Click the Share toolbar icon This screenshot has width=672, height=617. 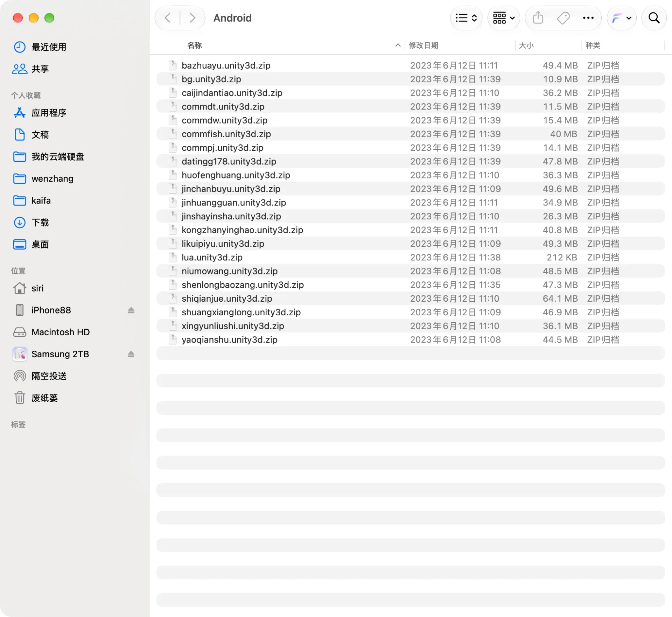[538, 18]
